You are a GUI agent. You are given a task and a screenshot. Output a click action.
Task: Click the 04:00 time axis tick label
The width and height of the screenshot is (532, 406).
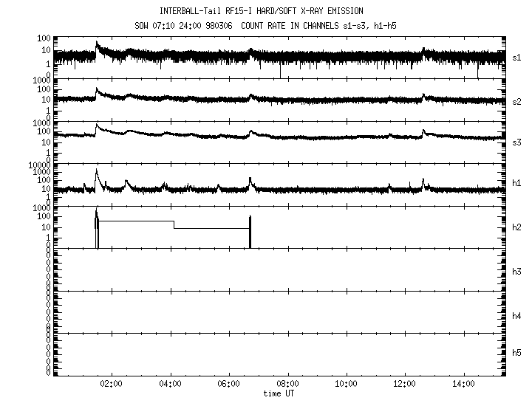pos(171,385)
